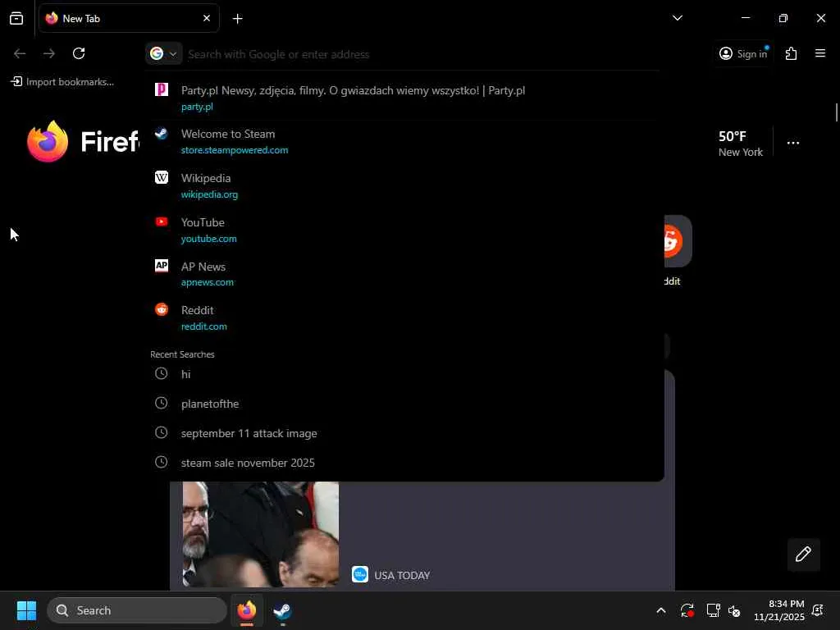Go back with the back arrow

click(x=20, y=53)
